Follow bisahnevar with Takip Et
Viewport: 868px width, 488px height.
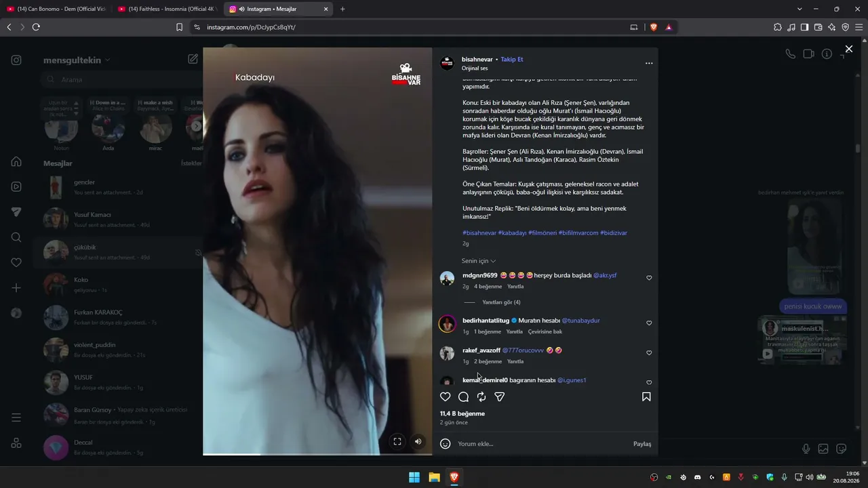512,60
